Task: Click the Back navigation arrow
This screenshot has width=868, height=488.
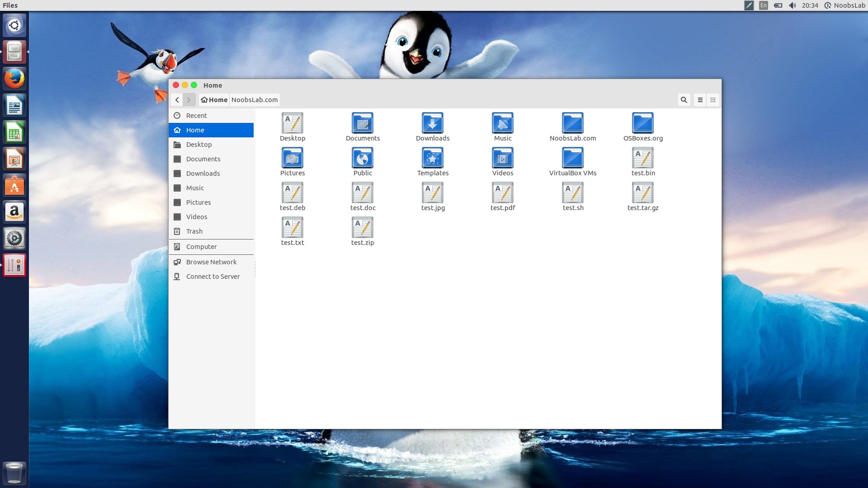Action: tap(177, 100)
